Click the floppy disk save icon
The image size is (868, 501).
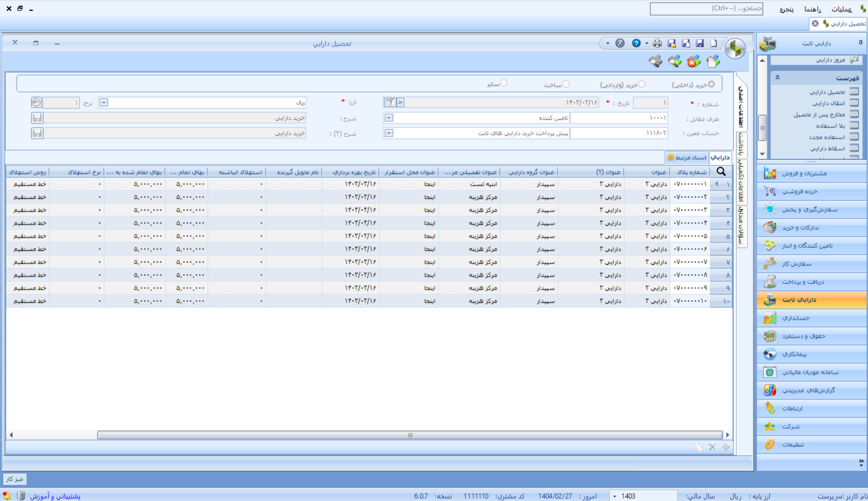[x=700, y=43]
